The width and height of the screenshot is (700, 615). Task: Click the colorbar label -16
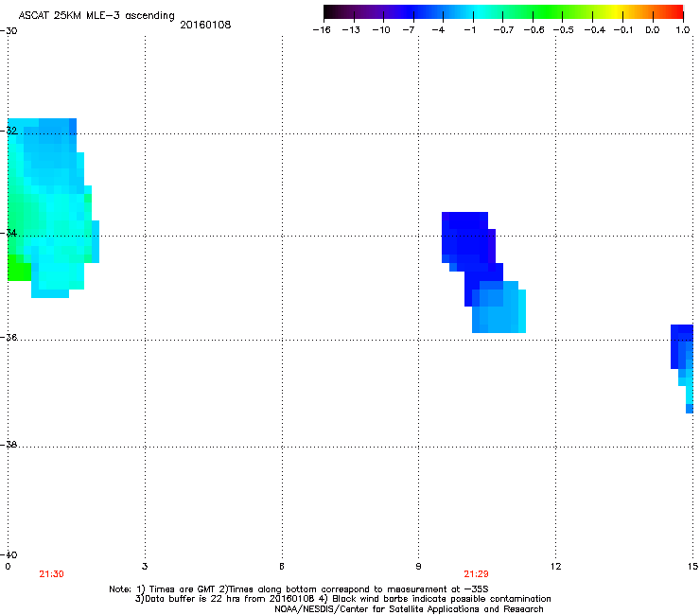pyautogui.click(x=322, y=30)
